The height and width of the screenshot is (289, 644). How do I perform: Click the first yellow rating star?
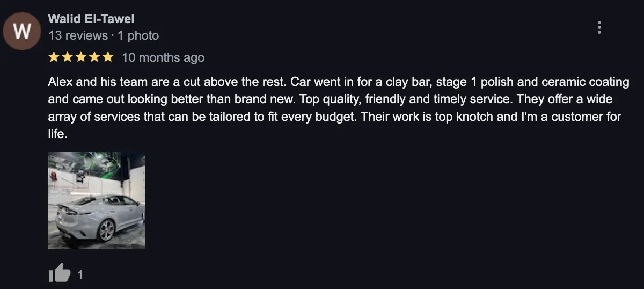pyautogui.click(x=54, y=57)
